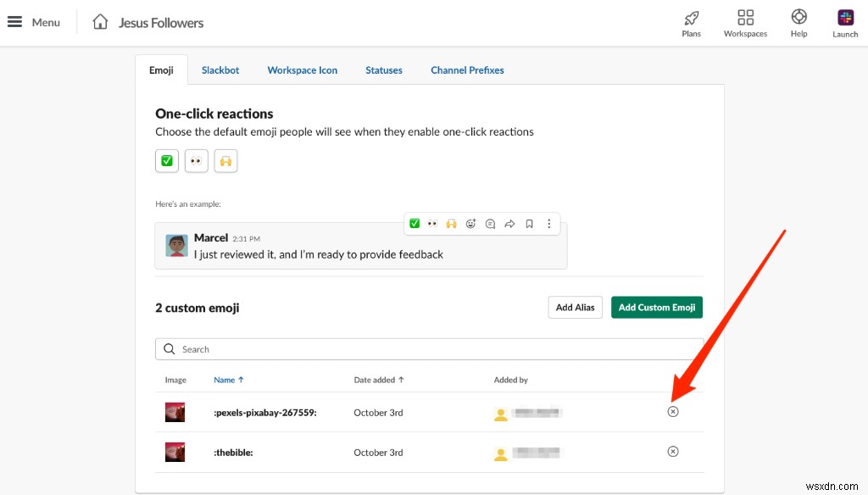868x495 pixels.
Task: Select the green checkmark one-click reaction
Action: (167, 160)
